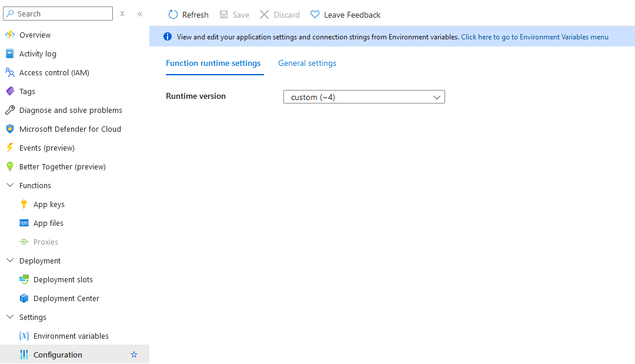The width and height of the screenshot is (635, 364).
Task: Click the Runtime version label
Action: pos(196,96)
